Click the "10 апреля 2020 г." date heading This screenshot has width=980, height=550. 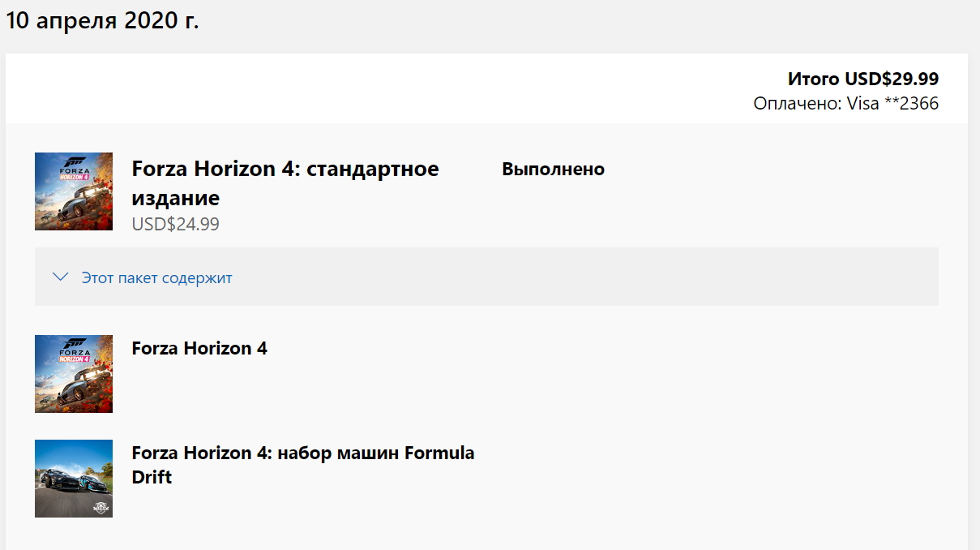[102, 21]
